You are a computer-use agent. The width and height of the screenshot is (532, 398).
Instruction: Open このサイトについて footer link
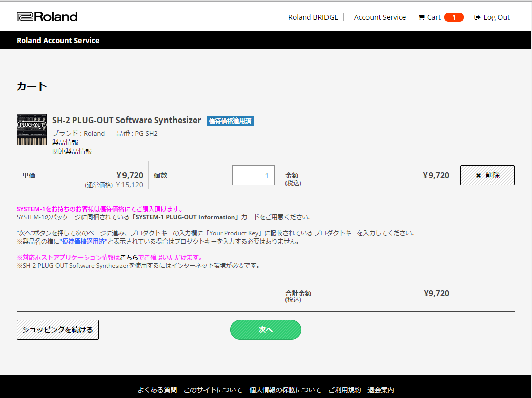click(213, 390)
